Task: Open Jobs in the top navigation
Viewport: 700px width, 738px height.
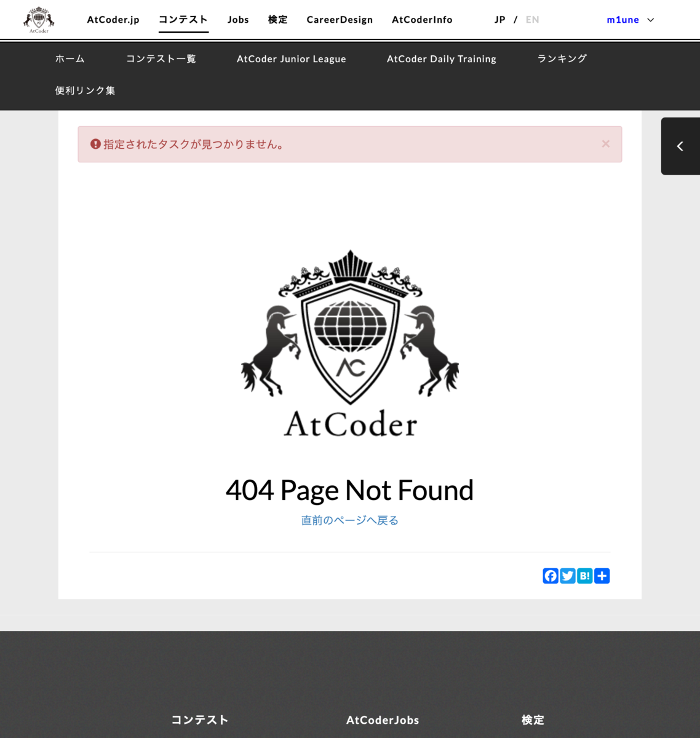Action: tap(238, 20)
